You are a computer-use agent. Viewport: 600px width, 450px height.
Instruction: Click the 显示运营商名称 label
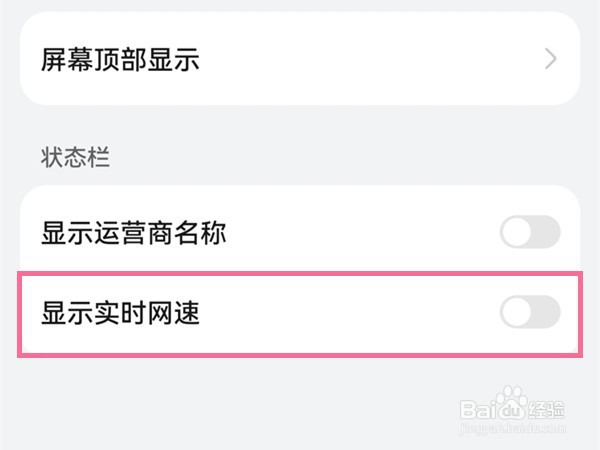(x=134, y=234)
